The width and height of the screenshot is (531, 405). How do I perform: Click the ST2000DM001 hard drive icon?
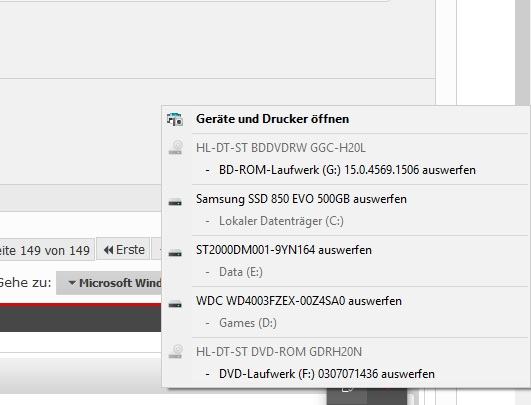(175, 253)
